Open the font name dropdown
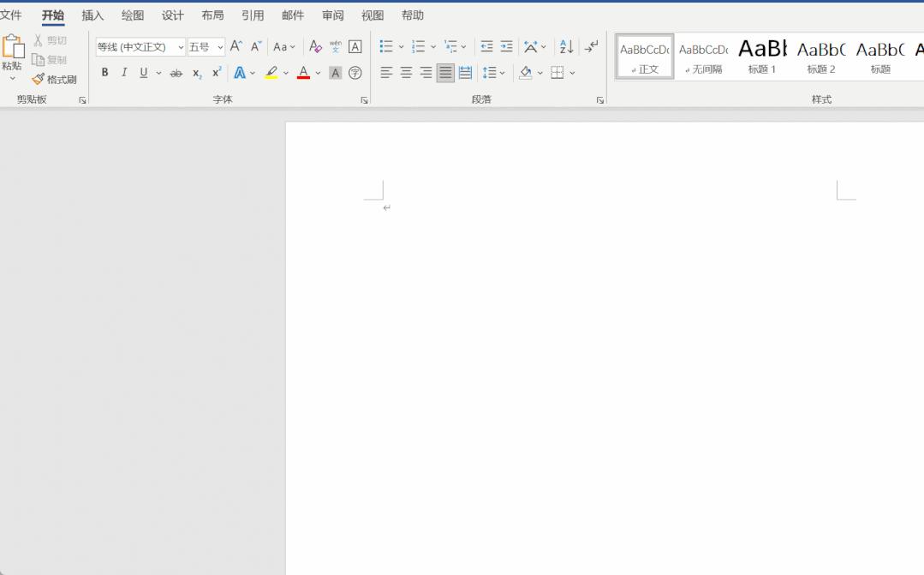Screen dimensions: 924x575 (x=181, y=47)
